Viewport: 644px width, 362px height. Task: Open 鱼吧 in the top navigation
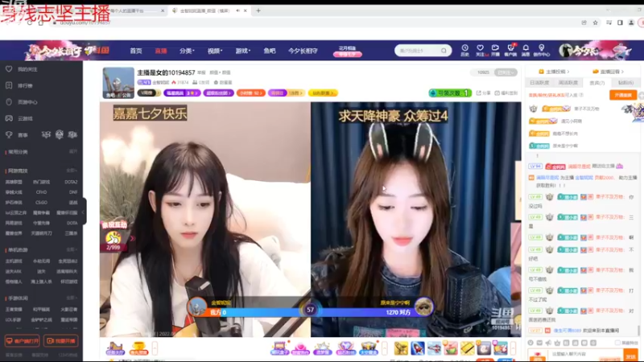(270, 51)
